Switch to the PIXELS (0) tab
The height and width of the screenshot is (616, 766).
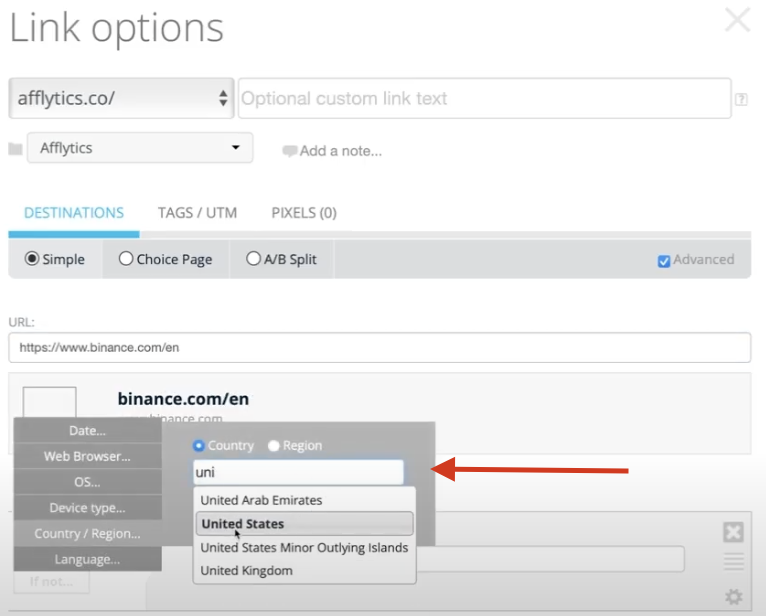tap(304, 213)
